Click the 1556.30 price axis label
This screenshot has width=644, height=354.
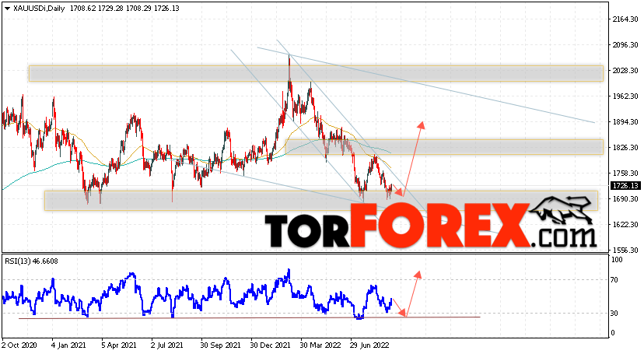625,250
